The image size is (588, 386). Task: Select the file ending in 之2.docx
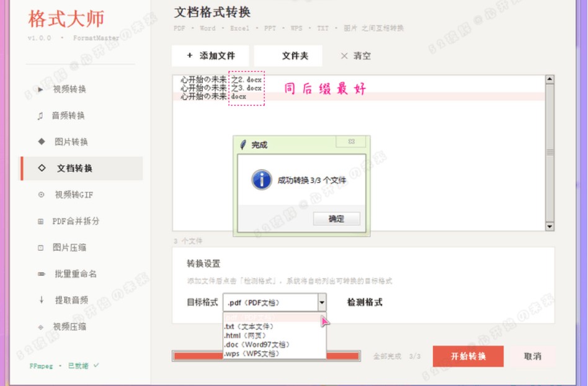pyautogui.click(x=359, y=79)
